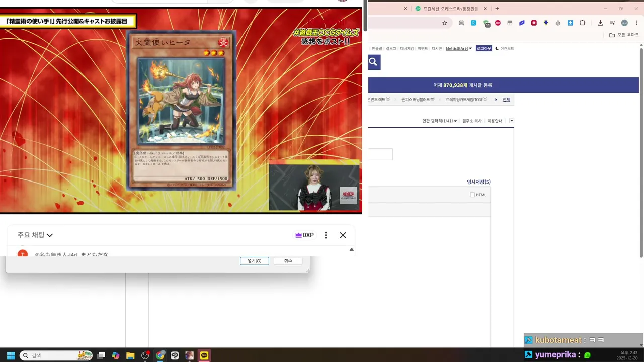
Task: Click the streamer webcam picture in the video
Action: [314, 186]
